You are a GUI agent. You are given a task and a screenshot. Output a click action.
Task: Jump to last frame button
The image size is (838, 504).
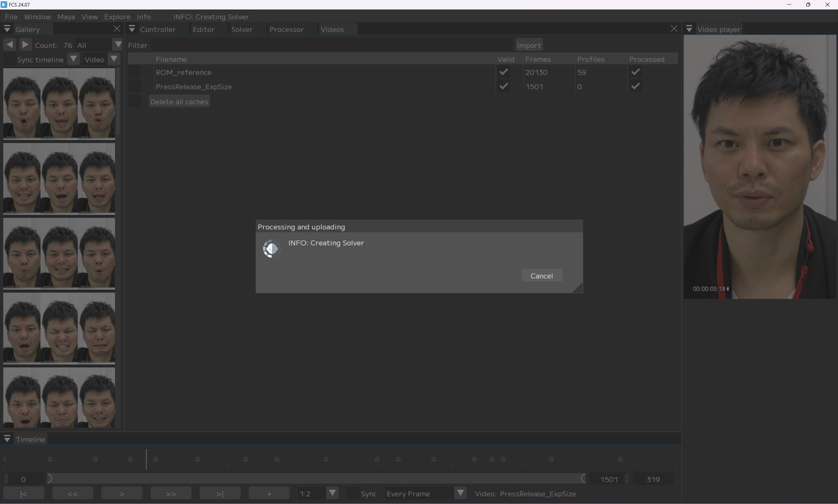[220, 494]
